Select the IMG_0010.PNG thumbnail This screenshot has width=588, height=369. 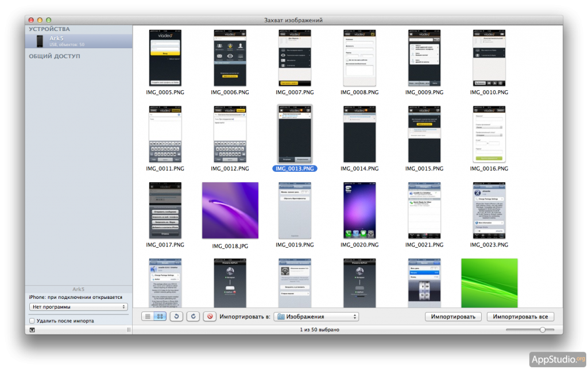pos(489,58)
